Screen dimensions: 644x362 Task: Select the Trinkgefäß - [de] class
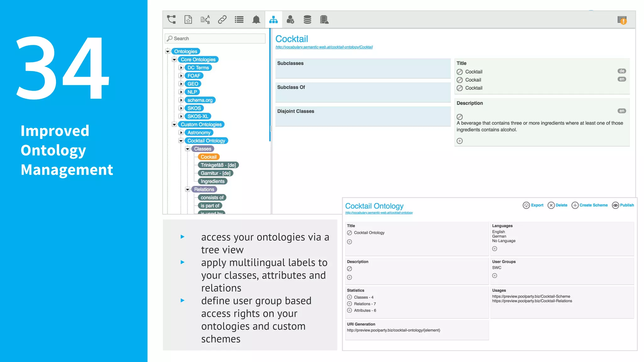[218, 165]
